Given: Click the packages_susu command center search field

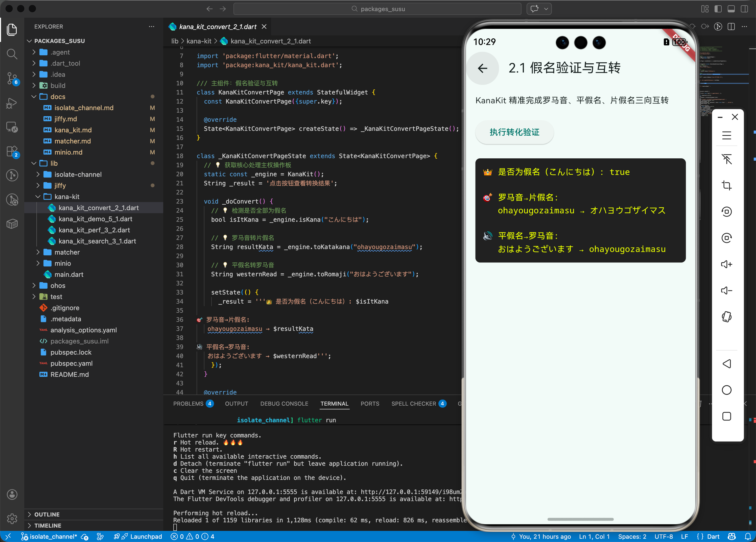Looking at the screenshot, I should pos(377,9).
